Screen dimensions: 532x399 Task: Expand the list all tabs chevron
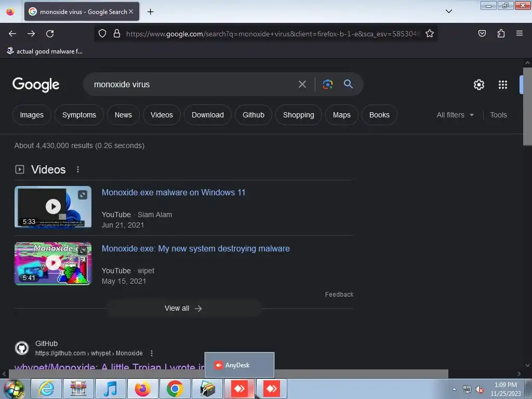448,11
